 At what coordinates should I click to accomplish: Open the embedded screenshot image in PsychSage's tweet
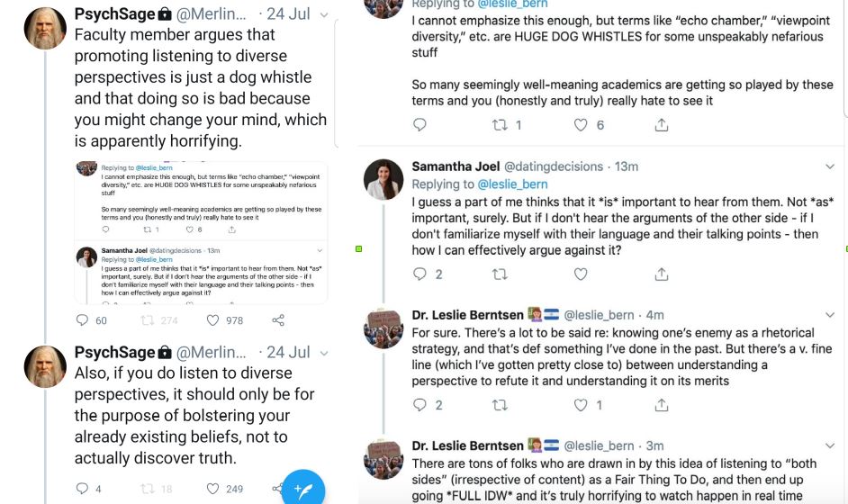tap(201, 232)
